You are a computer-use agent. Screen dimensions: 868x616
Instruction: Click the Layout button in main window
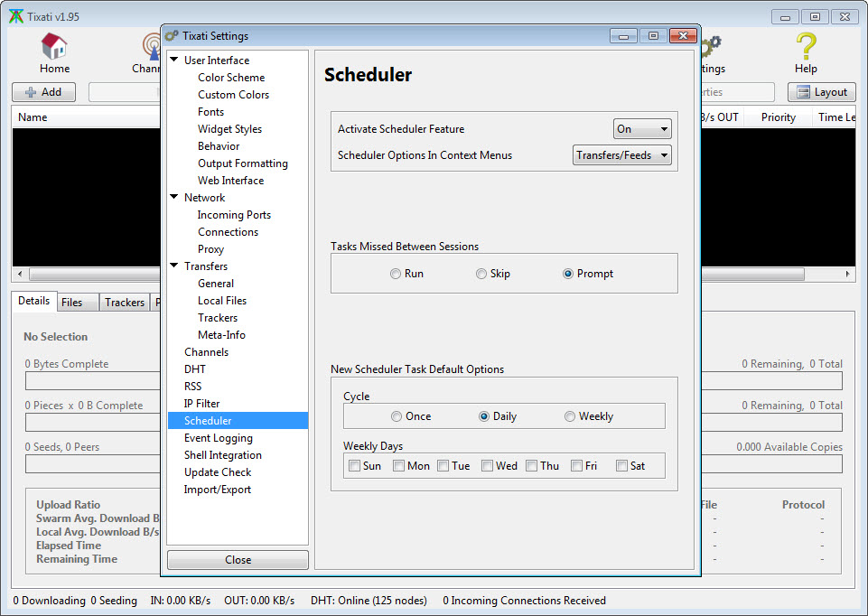coord(822,92)
